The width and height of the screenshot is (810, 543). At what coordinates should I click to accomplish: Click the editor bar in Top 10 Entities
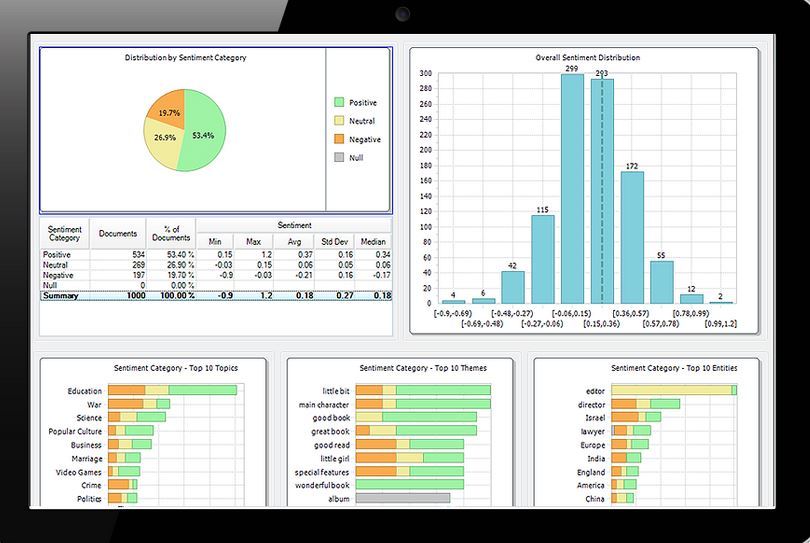coord(673,390)
